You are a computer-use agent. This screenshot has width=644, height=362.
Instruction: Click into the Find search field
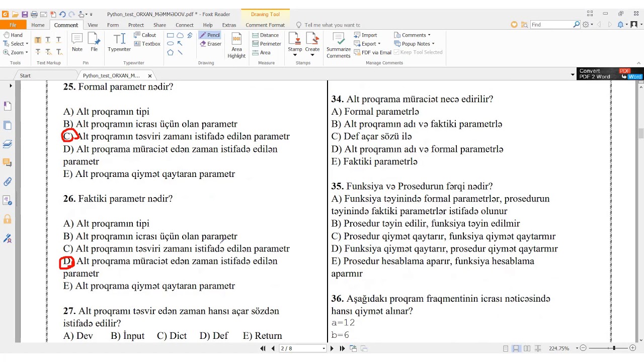551,25
